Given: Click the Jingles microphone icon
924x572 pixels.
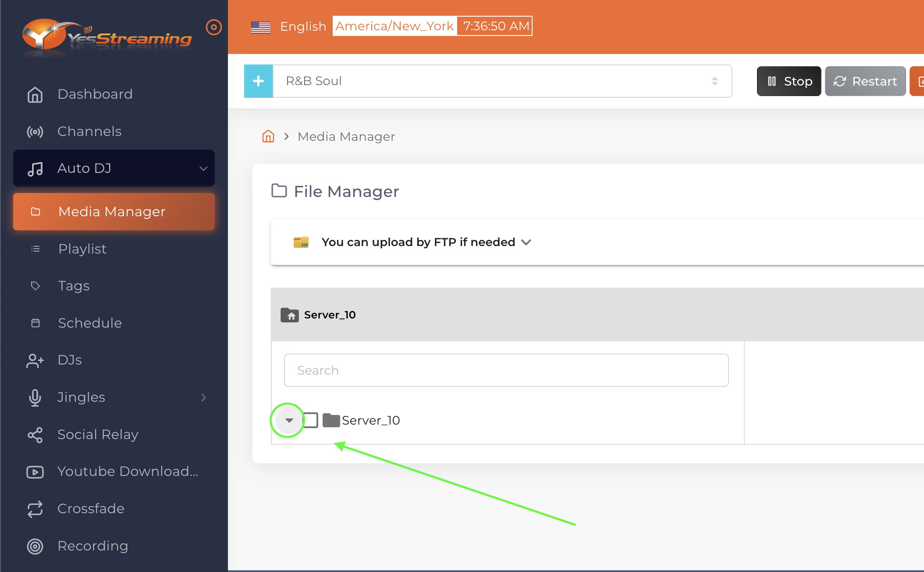Looking at the screenshot, I should click(35, 397).
